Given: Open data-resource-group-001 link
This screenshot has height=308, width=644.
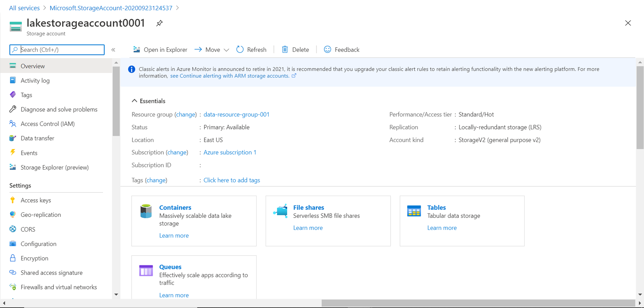Looking at the screenshot, I should 236,115.
